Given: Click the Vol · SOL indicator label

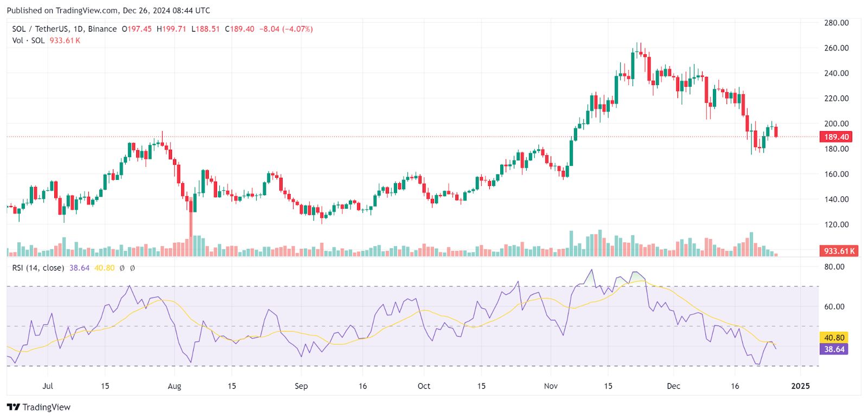Looking at the screenshot, I should (x=29, y=41).
